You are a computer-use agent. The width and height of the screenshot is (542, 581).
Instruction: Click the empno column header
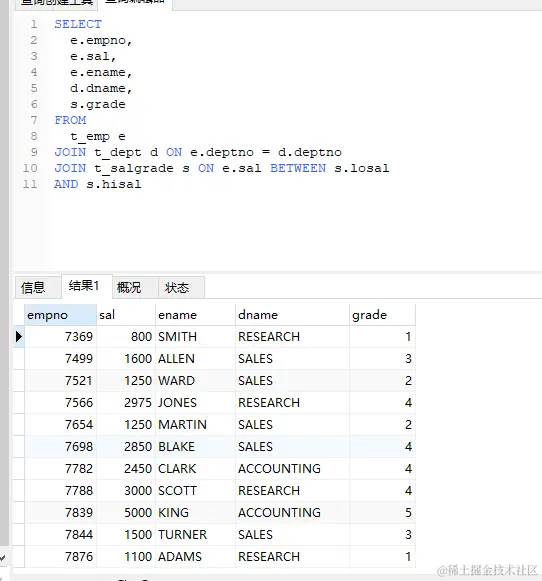(x=60, y=315)
